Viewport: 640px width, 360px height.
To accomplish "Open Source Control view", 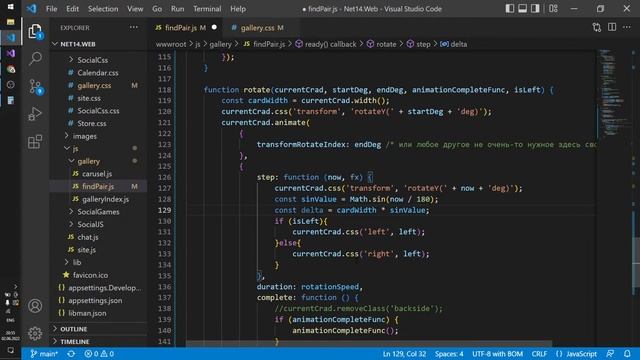I will 35,87.
